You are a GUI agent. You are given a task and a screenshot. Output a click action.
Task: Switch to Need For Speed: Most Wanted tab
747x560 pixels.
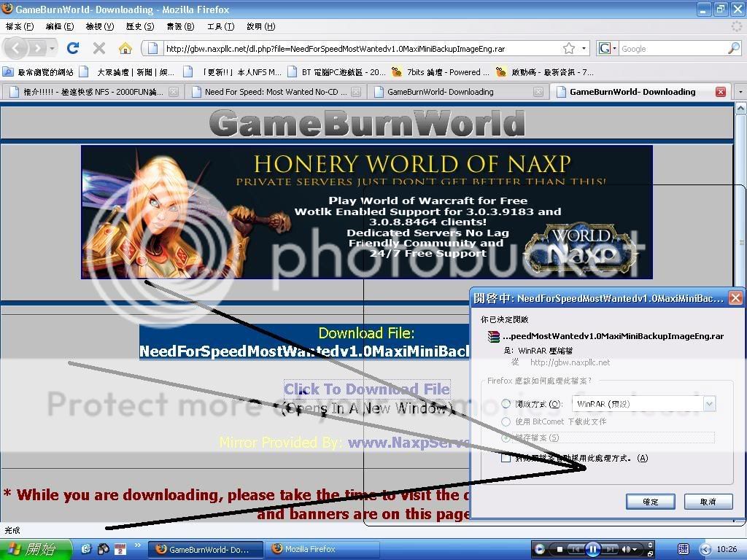tap(276, 92)
